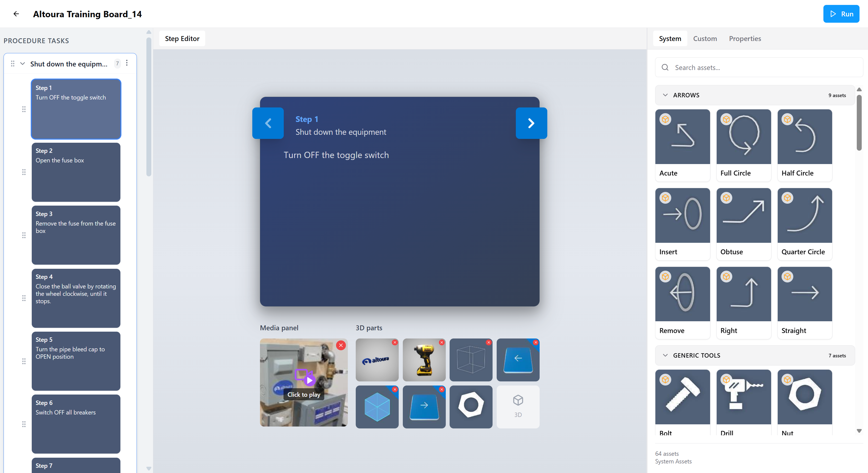
Task: Select the altoura logo 3D part
Action: click(x=377, y=360)
